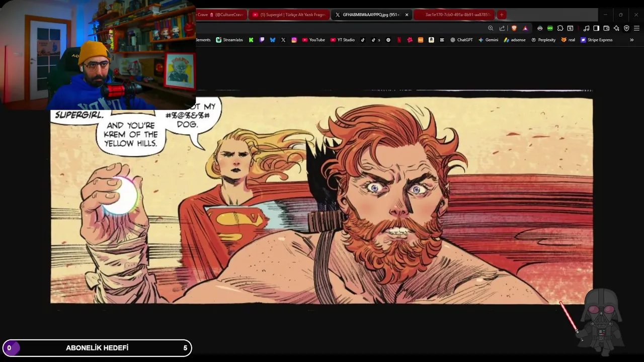Open the Brave Wallet icon

click(x=606, y=28)
